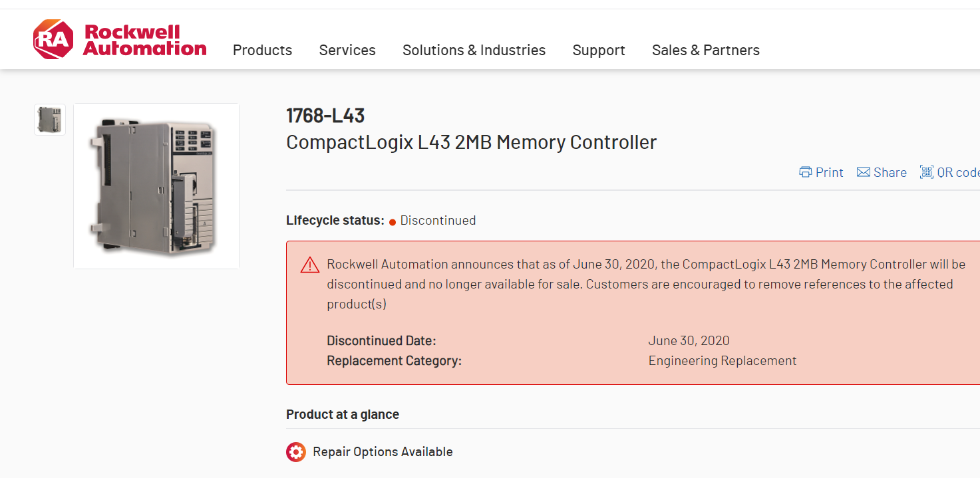Open the Services menu
The height and width of the screenshot is (478, 980).
[347, 51]
